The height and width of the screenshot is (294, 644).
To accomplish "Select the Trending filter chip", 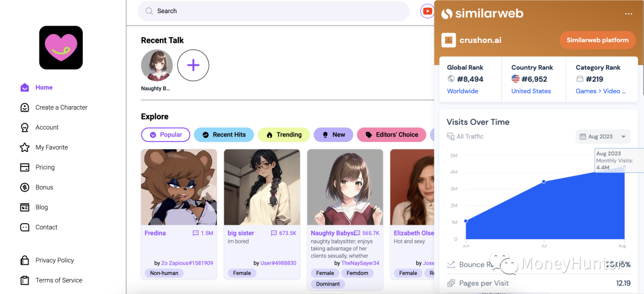I will tap(284, 135).
